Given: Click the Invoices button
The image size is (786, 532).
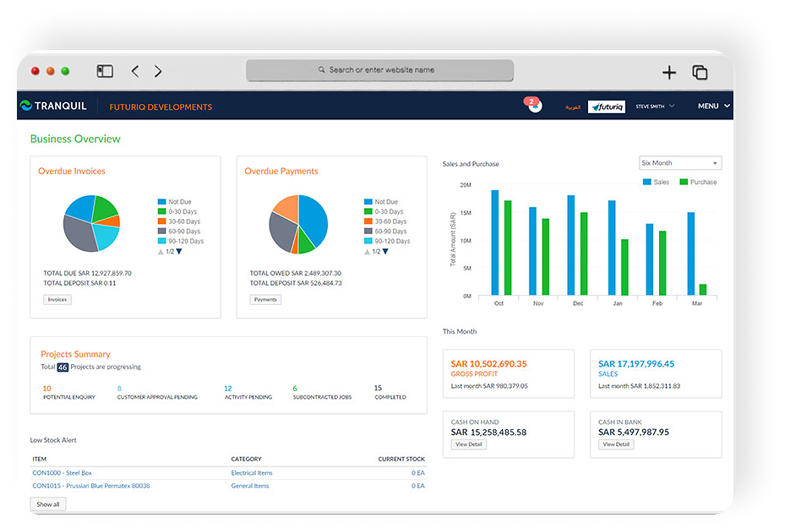Looking at the screenshot, I should click(x=57, y=300).
